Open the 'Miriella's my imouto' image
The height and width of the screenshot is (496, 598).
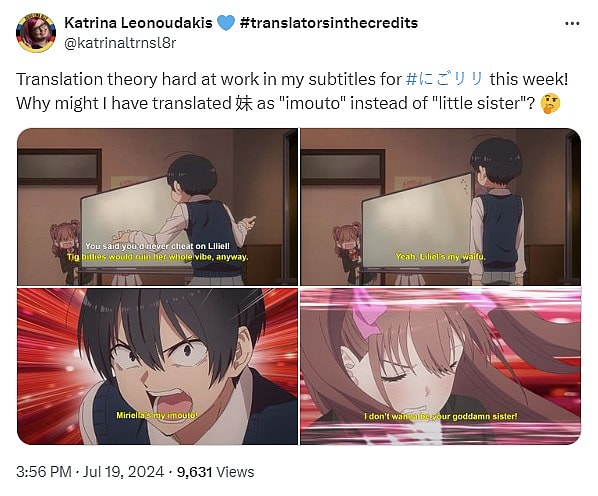[158, 366]
